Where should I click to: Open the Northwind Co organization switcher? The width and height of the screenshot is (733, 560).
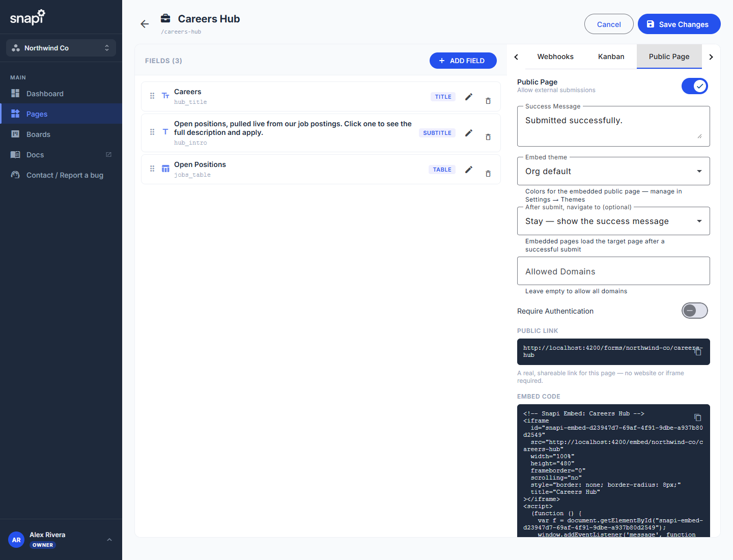click(61, 48)
